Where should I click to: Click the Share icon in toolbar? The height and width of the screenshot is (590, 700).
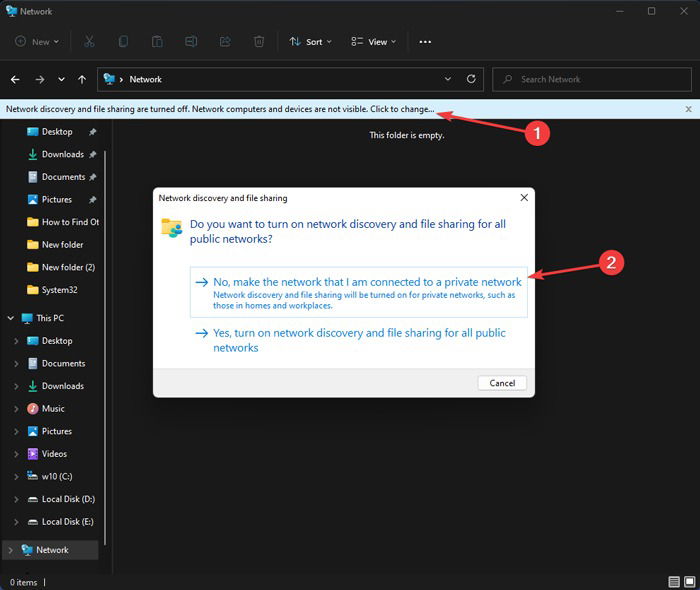225,42
